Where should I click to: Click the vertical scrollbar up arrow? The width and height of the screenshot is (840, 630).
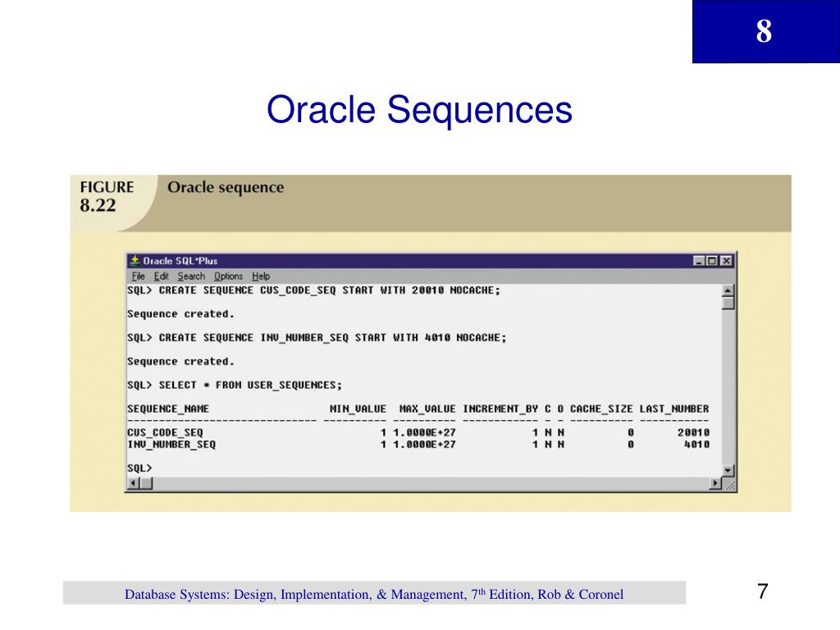pos(728,291)
